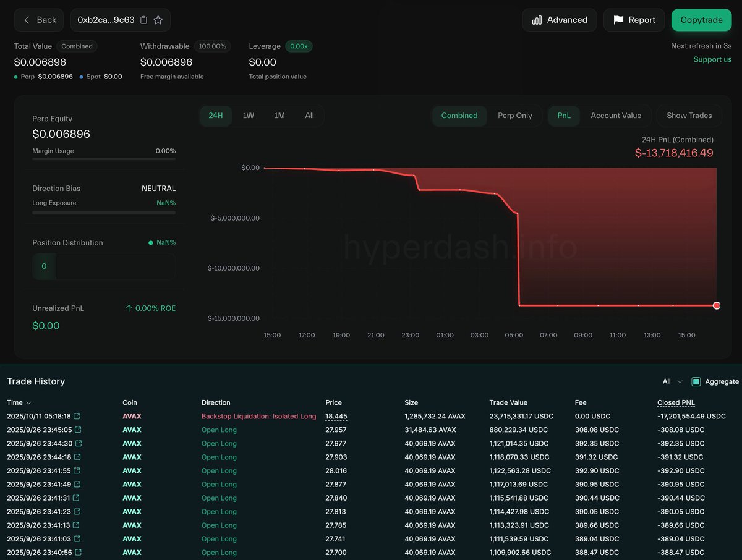
Task: Click the bar chart icon in Advanced
Action: pos(537,20)
